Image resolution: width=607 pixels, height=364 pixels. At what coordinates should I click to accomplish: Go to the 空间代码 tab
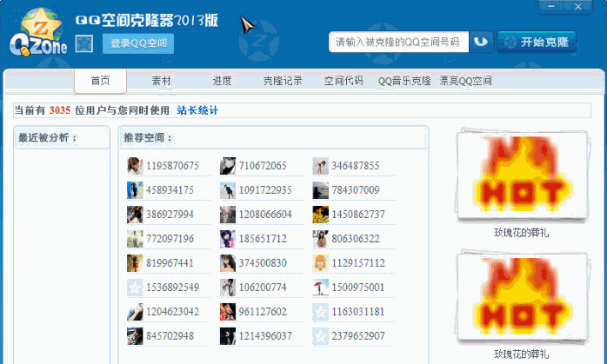click(344, 81)
